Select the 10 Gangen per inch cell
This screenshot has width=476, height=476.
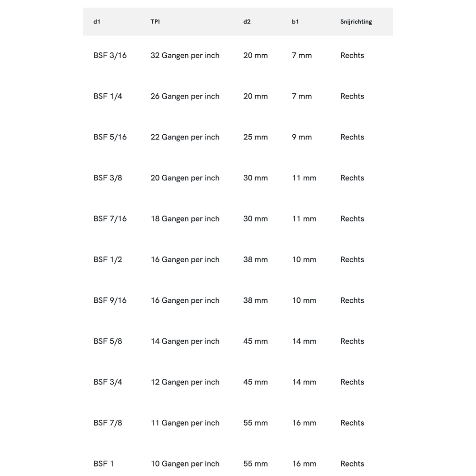click(x=185, y=464)
